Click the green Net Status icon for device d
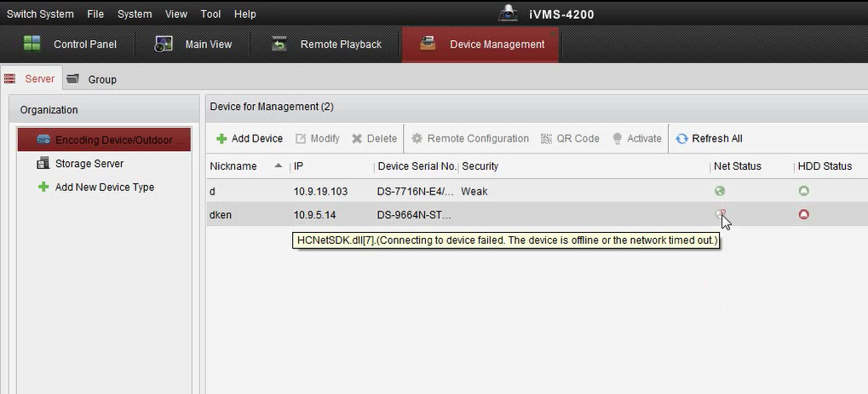 point(720,191)
